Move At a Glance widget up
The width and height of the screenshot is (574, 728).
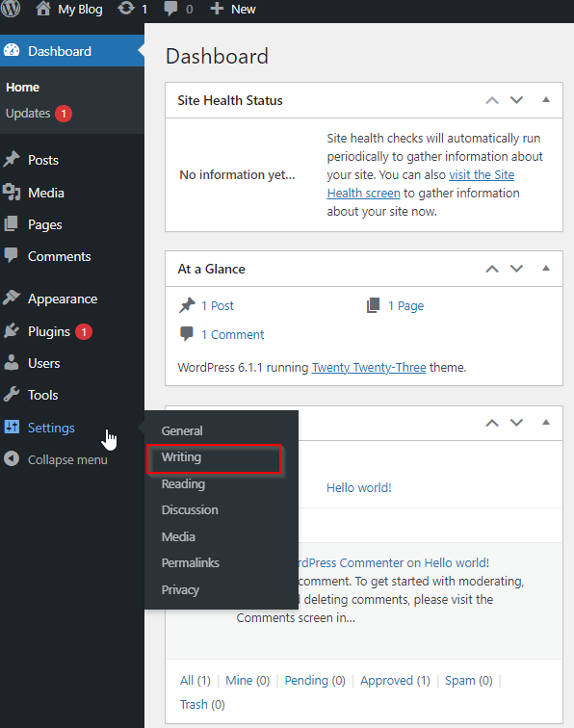pyautogui.click(x=492, y=269)
